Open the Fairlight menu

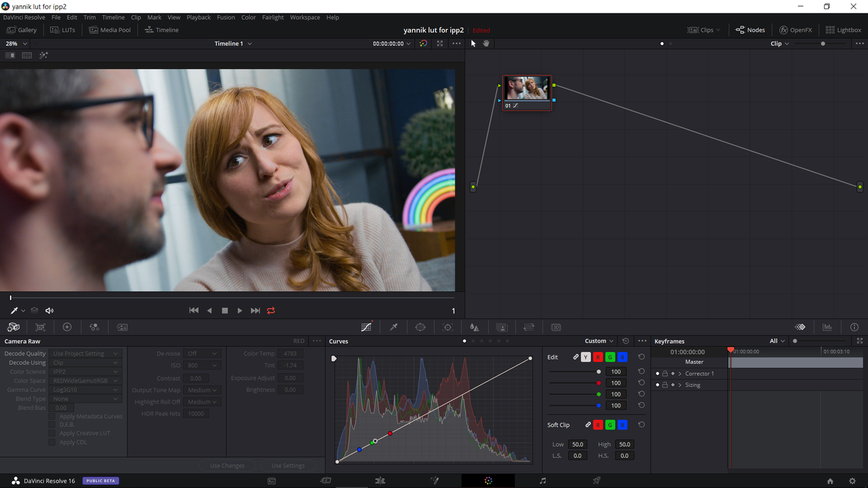click(x=273, y=18)
